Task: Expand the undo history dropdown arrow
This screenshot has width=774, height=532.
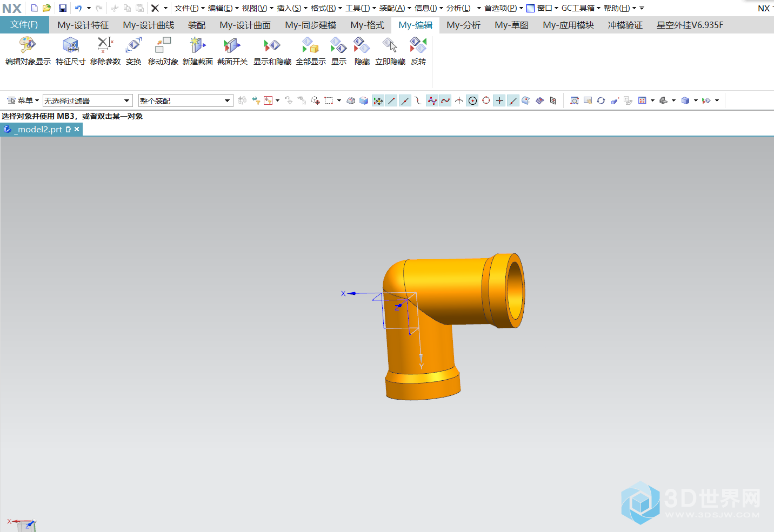Action: 89,8
